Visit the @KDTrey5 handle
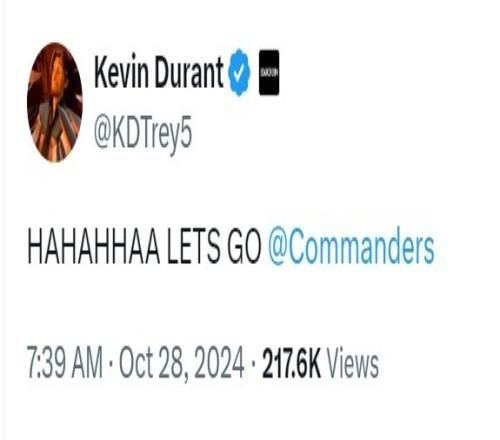This screenshot has width=500, height=440. click(143, 134)
